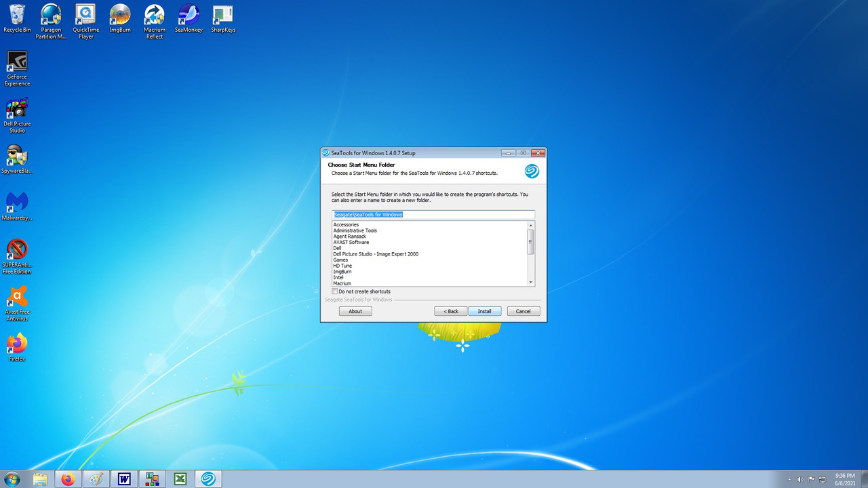Close the SeaTools Setup window

click(x=538, y=153)
